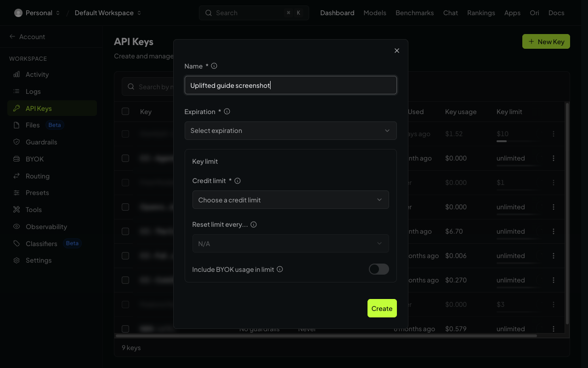The image size is (588, 368).
Task: Open the Reset limit every N/A dropdown
Action: coord(291,244)
